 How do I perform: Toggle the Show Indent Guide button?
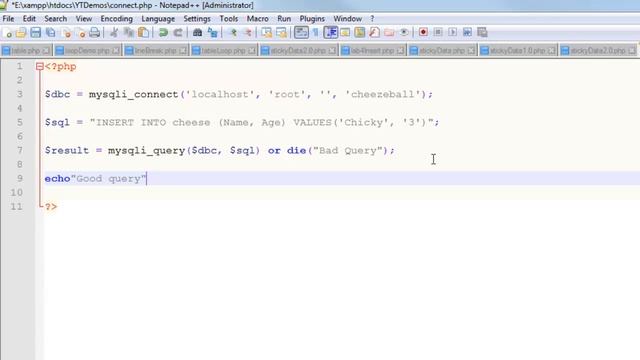click(330, 33)
